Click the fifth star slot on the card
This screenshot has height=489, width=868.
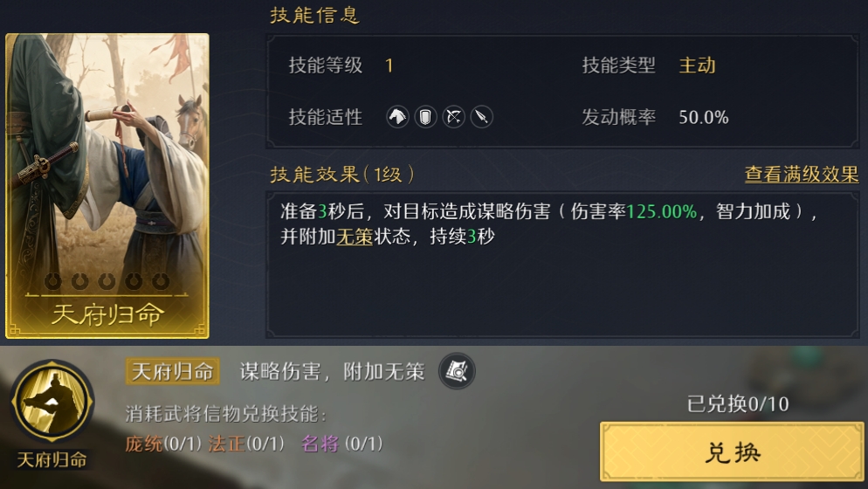pyautogui.click(x=161, y=281)
